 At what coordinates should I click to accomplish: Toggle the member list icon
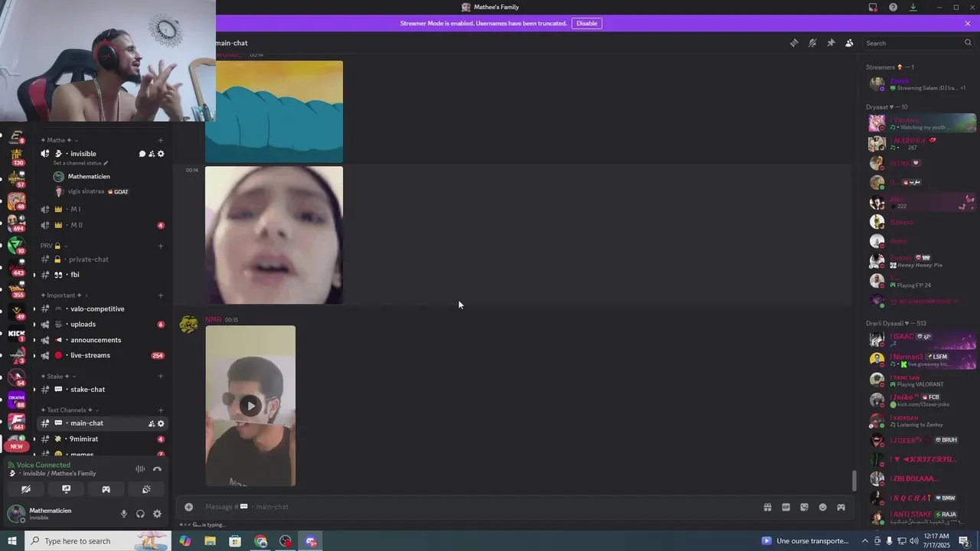(849, 43)
